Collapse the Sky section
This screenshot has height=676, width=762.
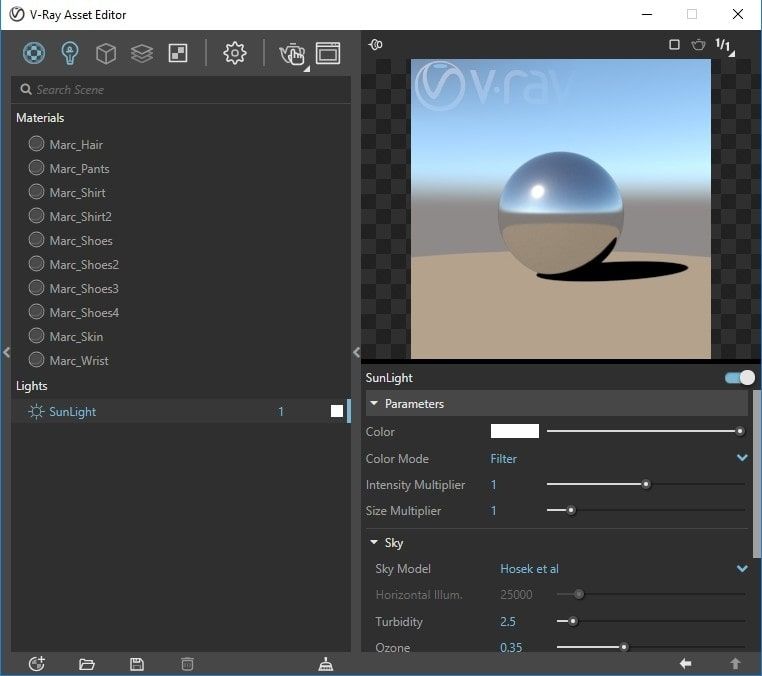374,542
